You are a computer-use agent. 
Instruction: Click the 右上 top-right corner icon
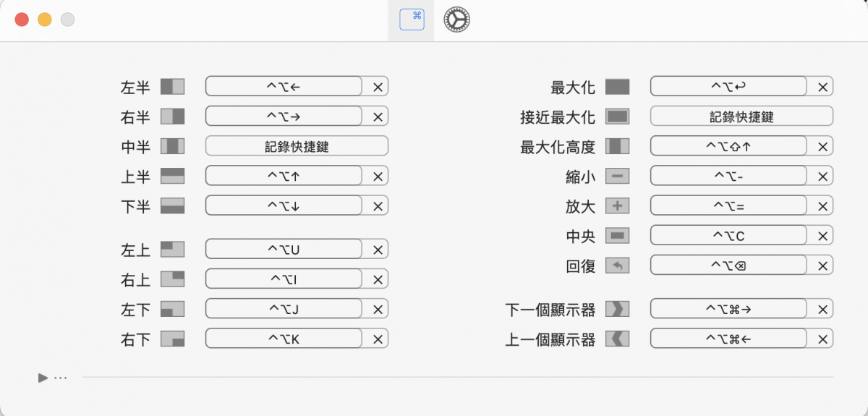point(172,279)
